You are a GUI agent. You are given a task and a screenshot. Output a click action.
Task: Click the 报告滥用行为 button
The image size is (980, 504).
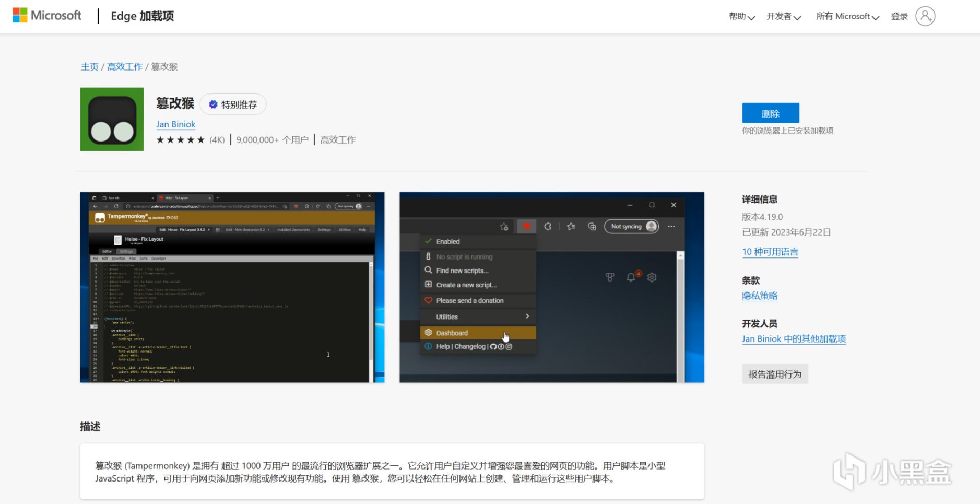(x=775, y=374)
